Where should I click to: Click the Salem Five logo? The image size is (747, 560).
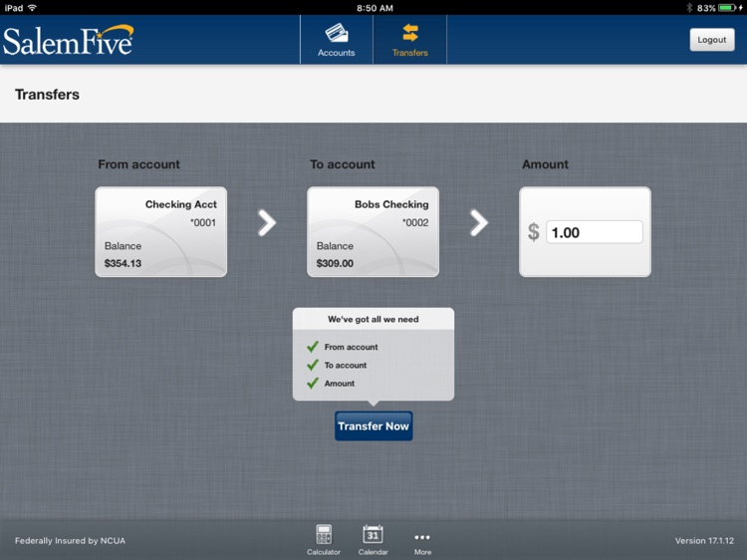[x=68, y=41]
